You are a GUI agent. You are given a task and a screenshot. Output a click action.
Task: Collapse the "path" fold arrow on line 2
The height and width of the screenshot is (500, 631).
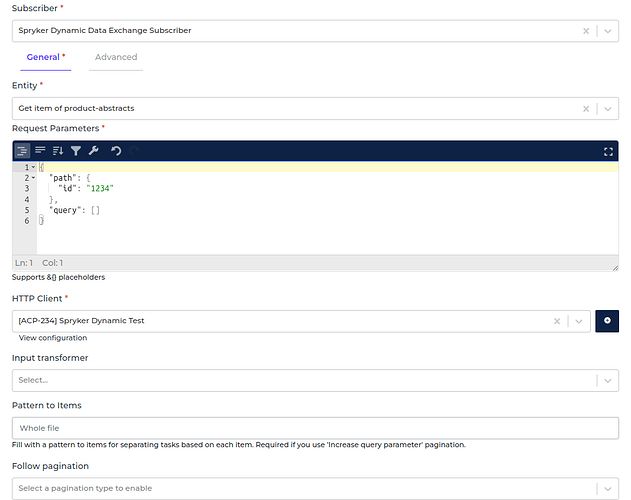pyautogui.click(x=34, y=178)
